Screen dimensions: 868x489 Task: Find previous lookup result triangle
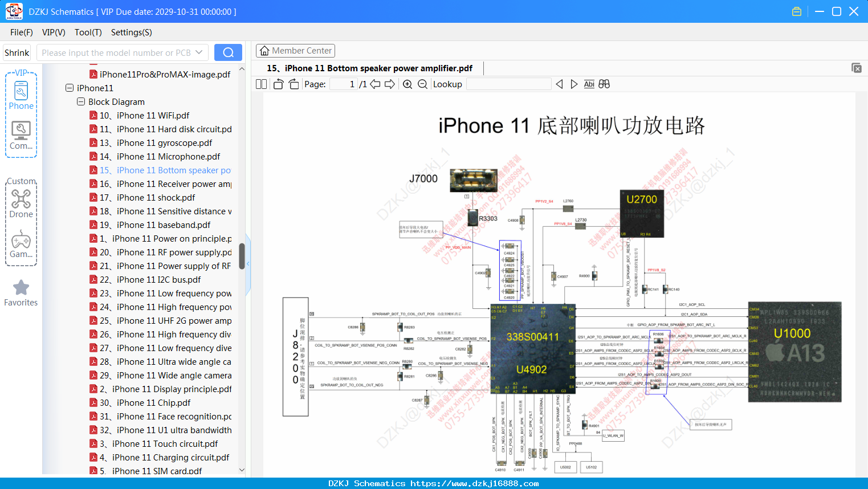pyautogui.click(x=559, y=84)
